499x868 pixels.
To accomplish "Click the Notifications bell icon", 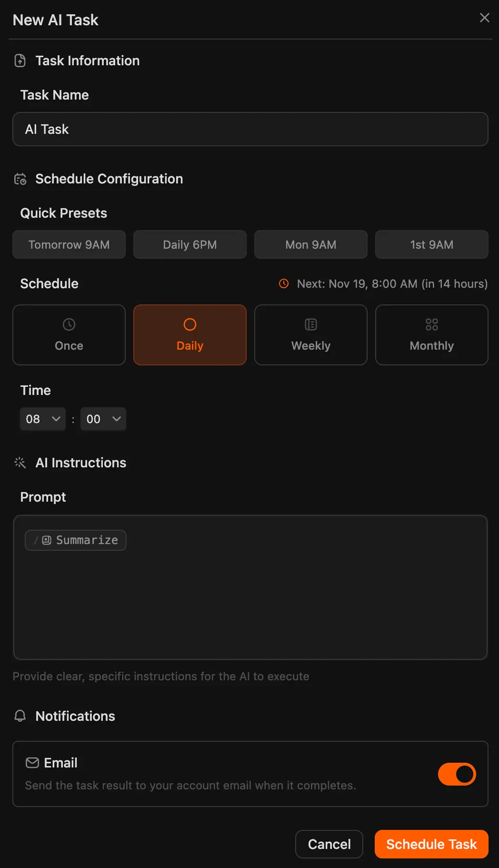I will coord(20,716).
